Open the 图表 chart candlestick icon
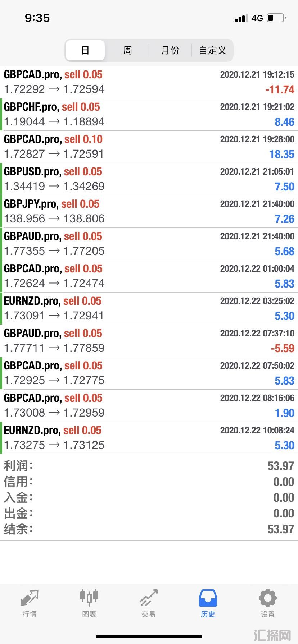Viewport: 298px width, 644px height. (x=89, y=597)
